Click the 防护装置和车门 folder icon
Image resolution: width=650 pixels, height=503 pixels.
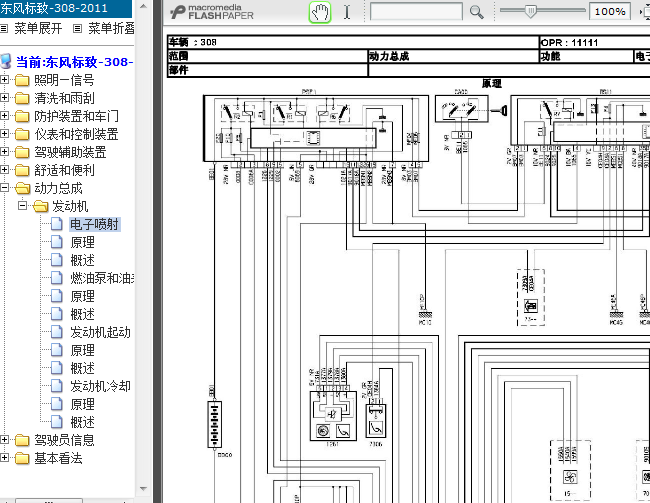point(22,116)
